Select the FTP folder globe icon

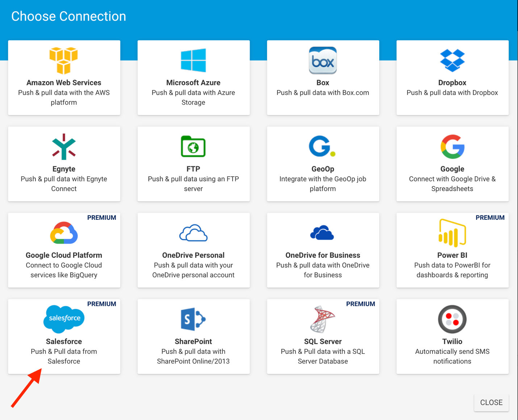[x=193, y=147]
